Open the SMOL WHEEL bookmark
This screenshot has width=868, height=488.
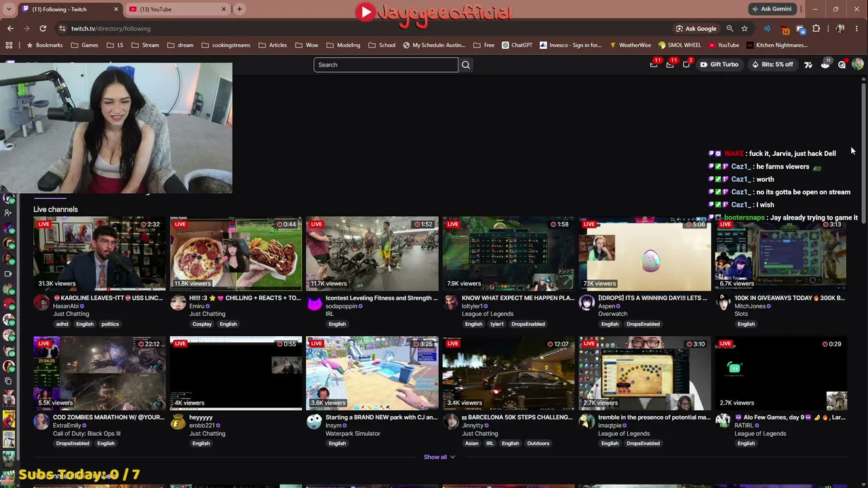(x=679, y=45)
